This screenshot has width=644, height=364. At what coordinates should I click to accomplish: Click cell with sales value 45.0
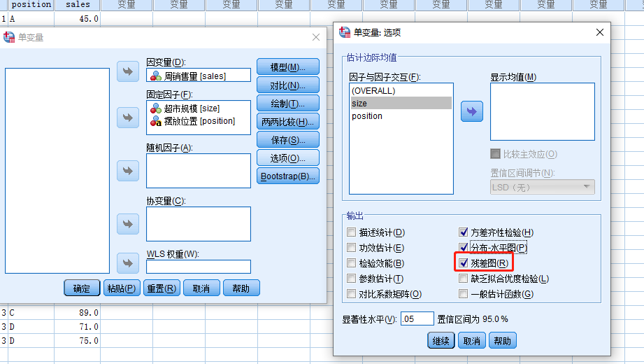(x=77, y=19)
